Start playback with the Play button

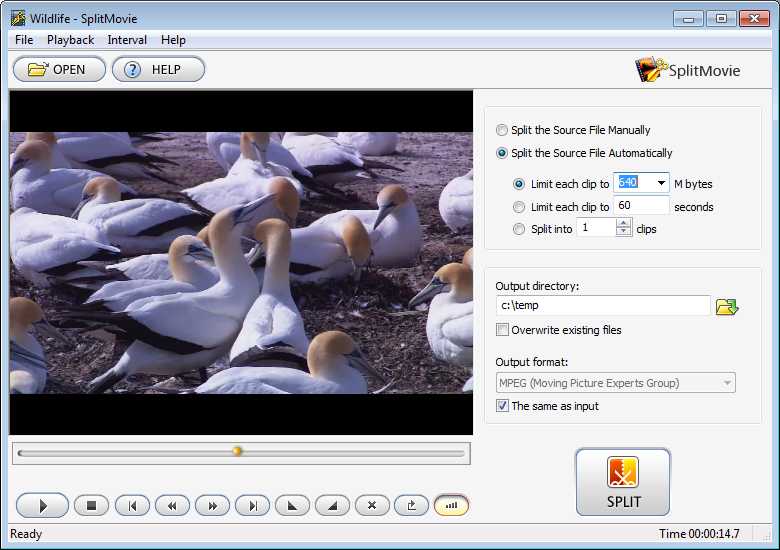point(42,506)
